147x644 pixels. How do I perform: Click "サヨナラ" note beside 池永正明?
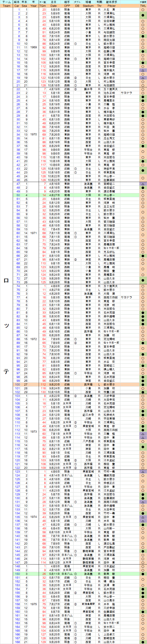click(x=126, y=93)
